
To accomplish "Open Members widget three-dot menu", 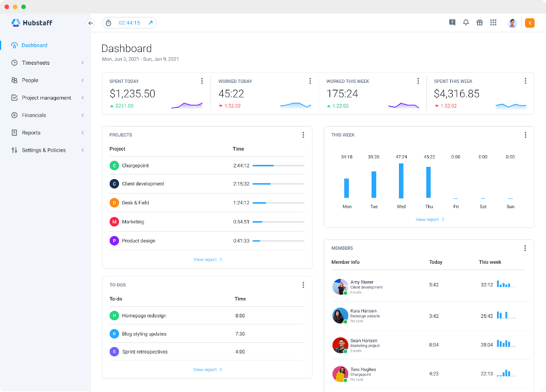I will [x=525, y=248].
